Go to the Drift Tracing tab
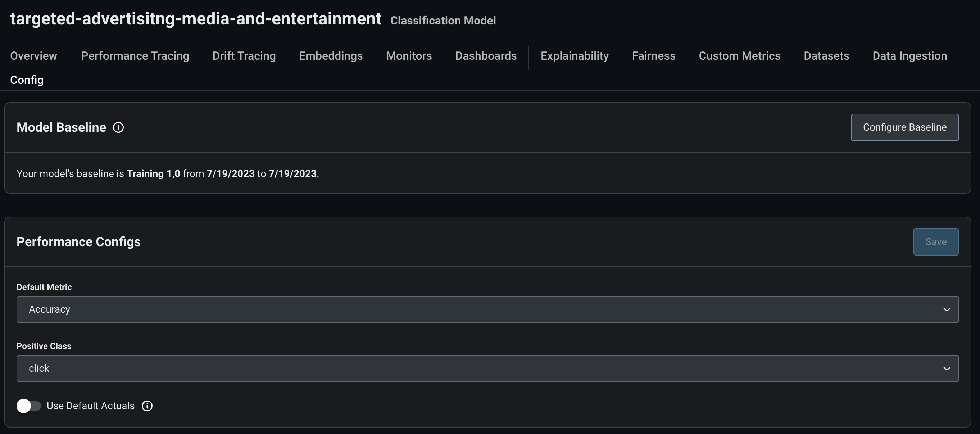 (244, 56)
